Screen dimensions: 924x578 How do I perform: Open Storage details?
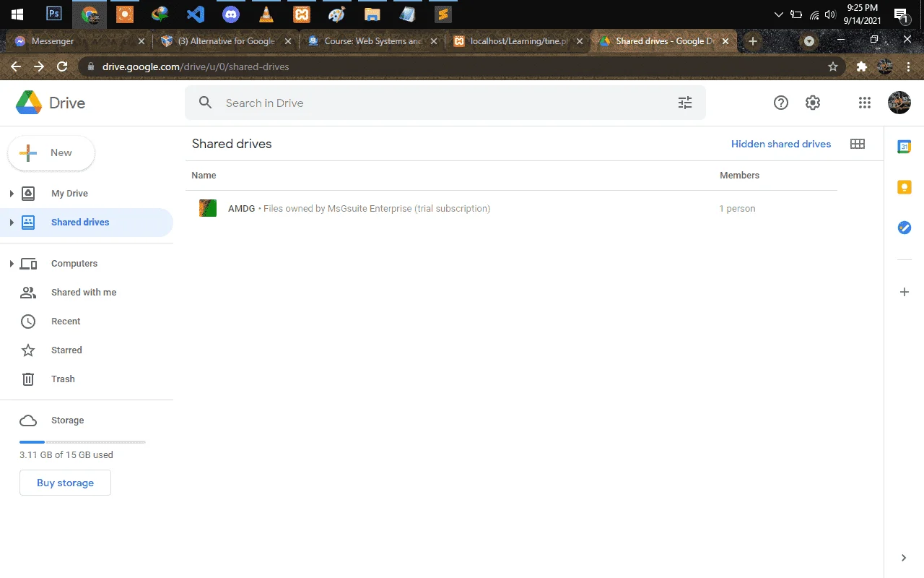click(x=67, y=420)
